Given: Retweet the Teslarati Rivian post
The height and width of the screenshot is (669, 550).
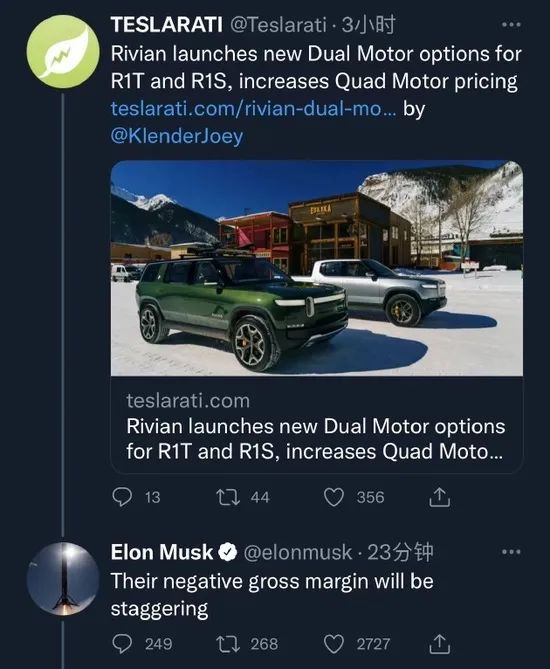Looking at the screenshot, I should [228, 497].
